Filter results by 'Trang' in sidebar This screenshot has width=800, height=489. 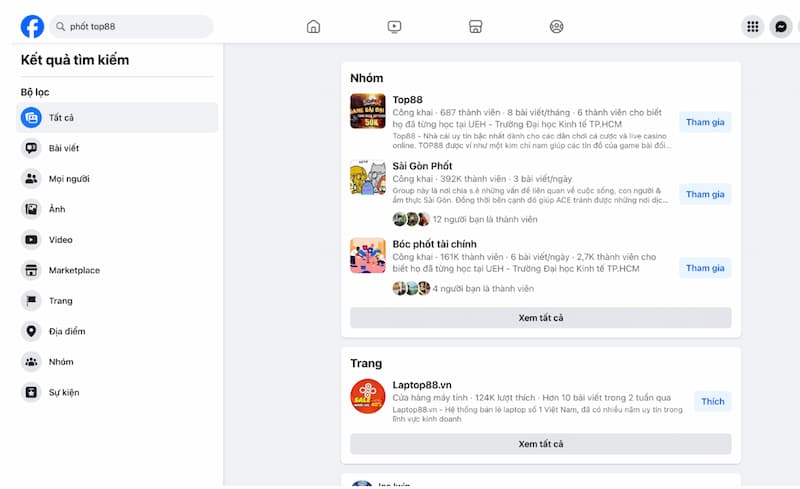[61, 301]
